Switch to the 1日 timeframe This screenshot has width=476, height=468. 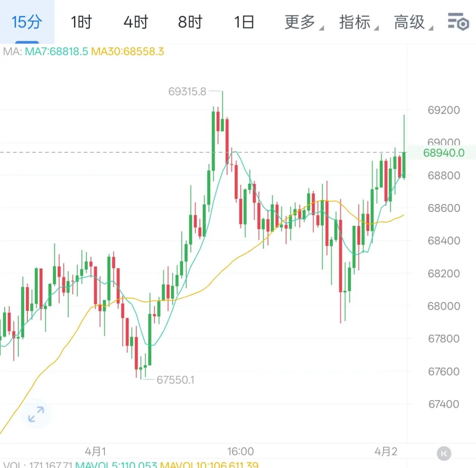(244, 22)
